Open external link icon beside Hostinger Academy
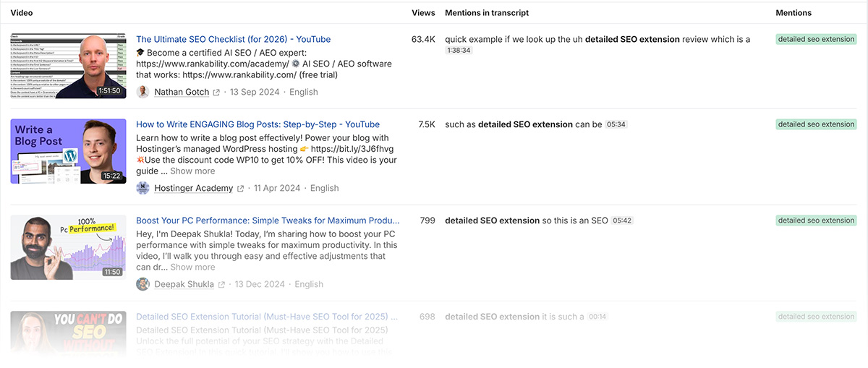 coord(240,189)
